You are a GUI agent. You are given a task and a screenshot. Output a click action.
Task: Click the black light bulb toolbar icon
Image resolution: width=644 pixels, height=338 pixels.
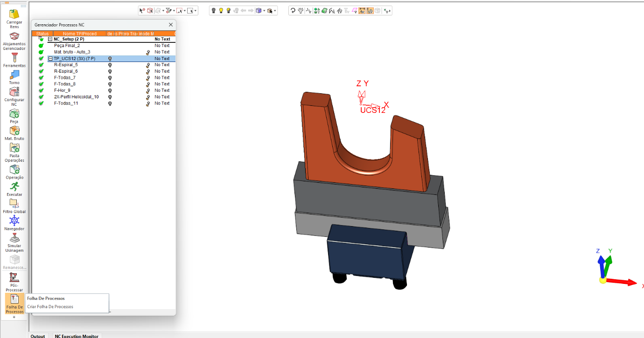[214, 10]
